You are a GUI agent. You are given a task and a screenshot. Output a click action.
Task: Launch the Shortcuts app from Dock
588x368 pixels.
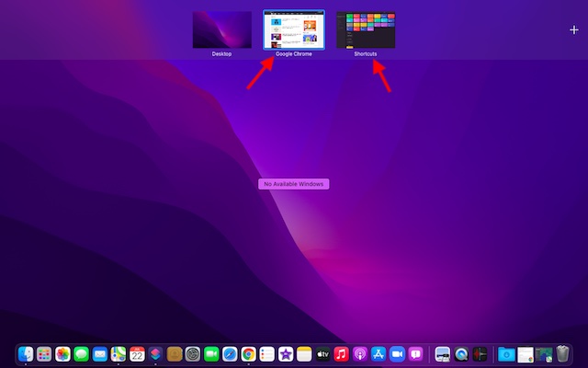click(155, 353)
